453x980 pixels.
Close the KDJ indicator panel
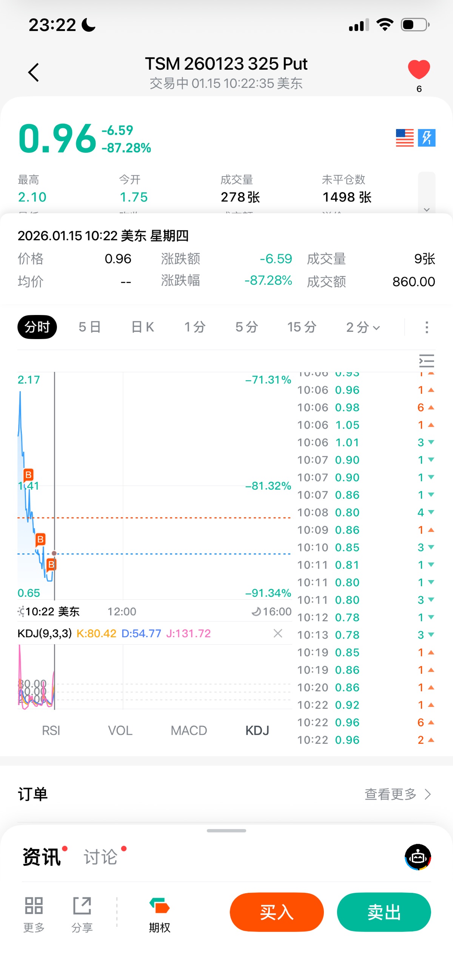[x=278, y=633]
